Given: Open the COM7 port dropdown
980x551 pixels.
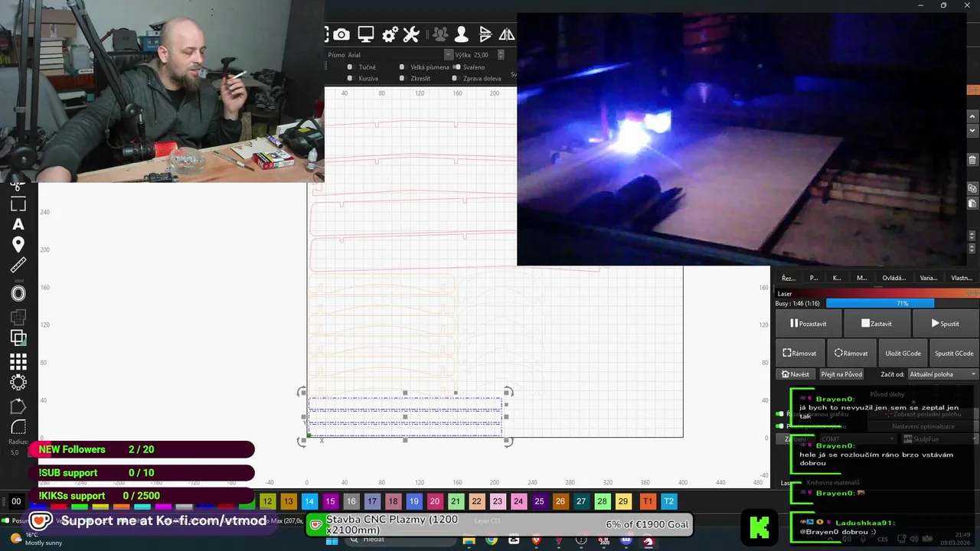Looking at the screenshot, I should point(857,439).
